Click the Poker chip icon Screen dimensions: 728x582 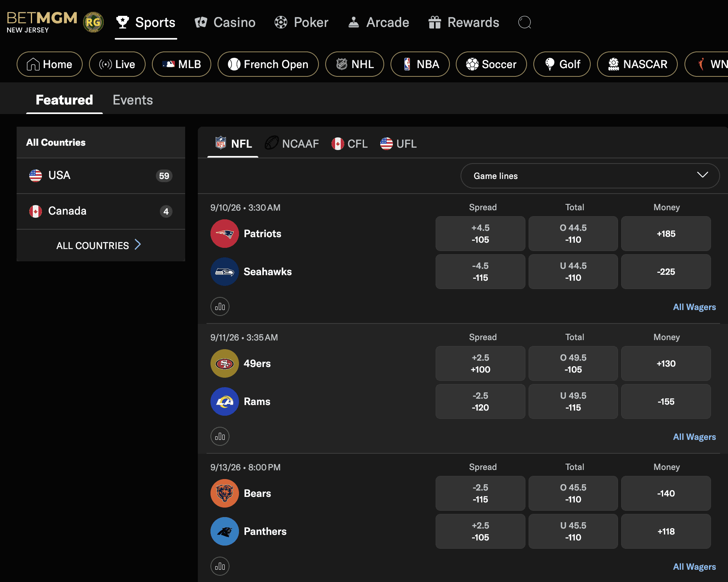281,22
